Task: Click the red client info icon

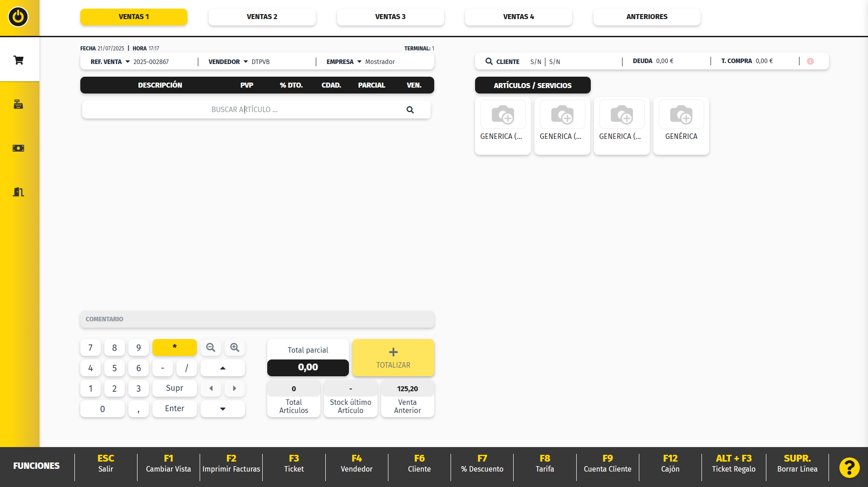Action: click(x=810, y=61)
